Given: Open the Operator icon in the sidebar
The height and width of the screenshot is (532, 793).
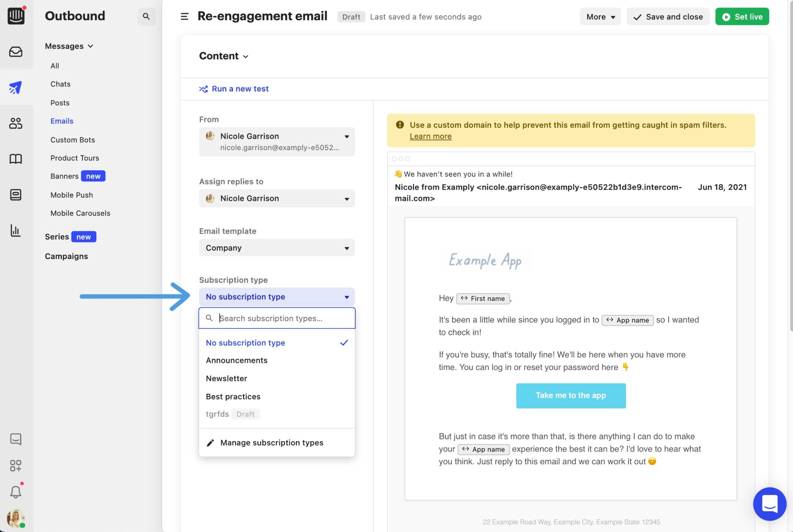Looking at the screenshot, I should pyautogui.click(x=16, y=194).
